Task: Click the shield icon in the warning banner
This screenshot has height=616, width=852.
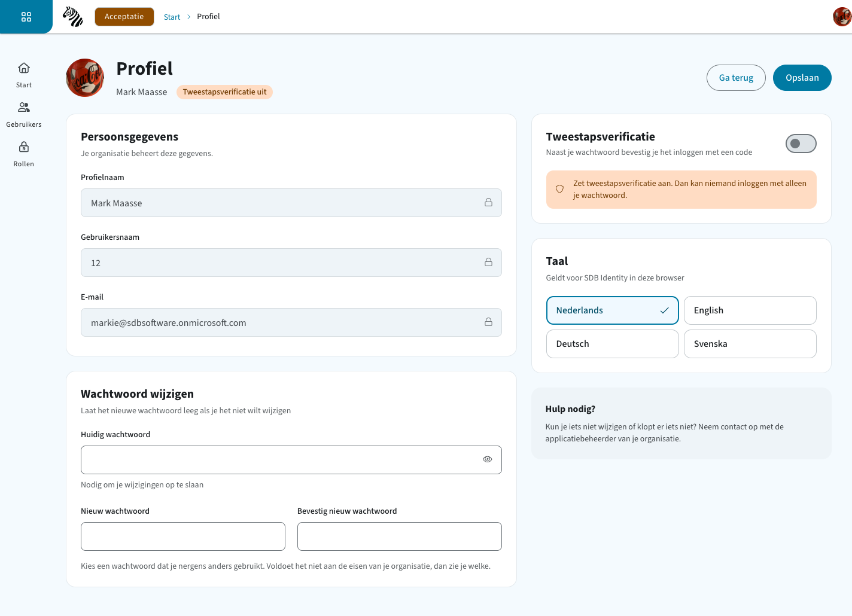Action: [x=559, y=189]
